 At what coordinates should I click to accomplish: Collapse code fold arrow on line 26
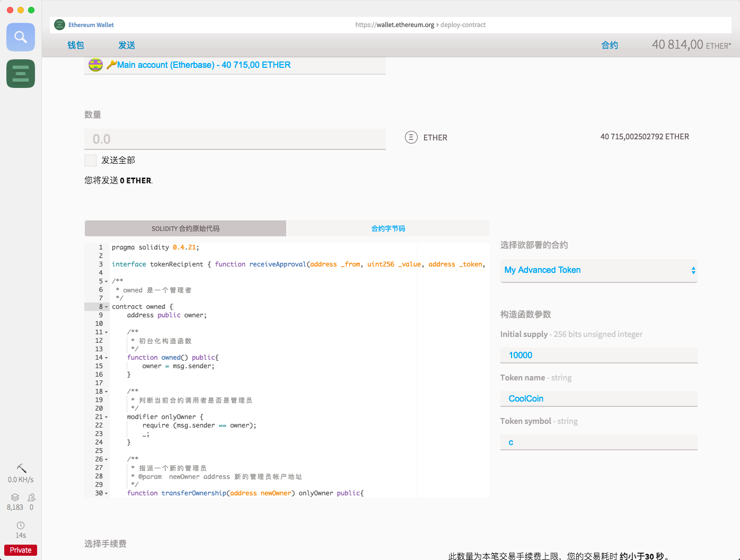point(106,460)
